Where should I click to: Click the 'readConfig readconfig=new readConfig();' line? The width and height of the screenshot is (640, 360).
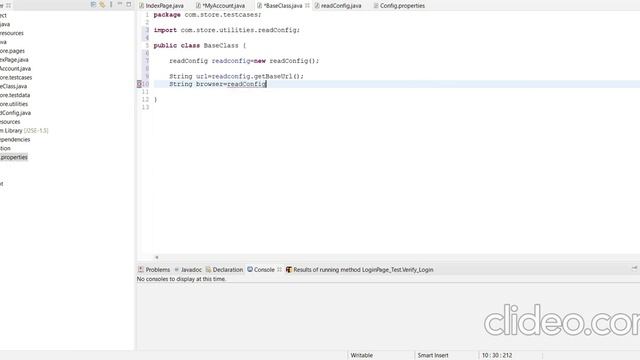pyautogui.click(x=244, y=61)
